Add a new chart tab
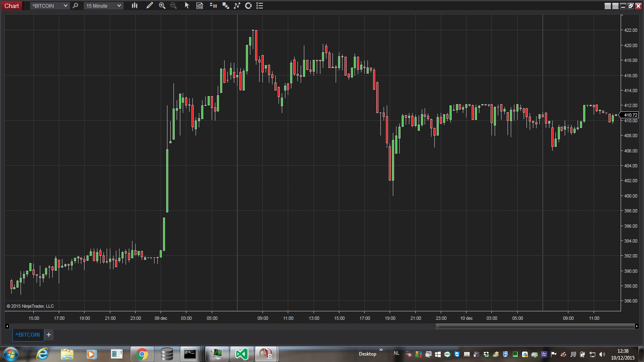The width and height of the screenshot is (644, 362). coord(49,335)
